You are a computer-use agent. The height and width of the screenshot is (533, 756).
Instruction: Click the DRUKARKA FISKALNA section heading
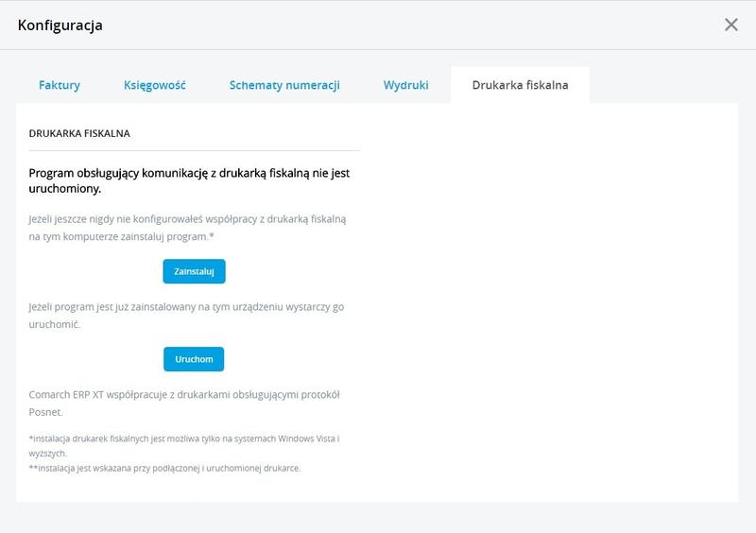point(79,134)
